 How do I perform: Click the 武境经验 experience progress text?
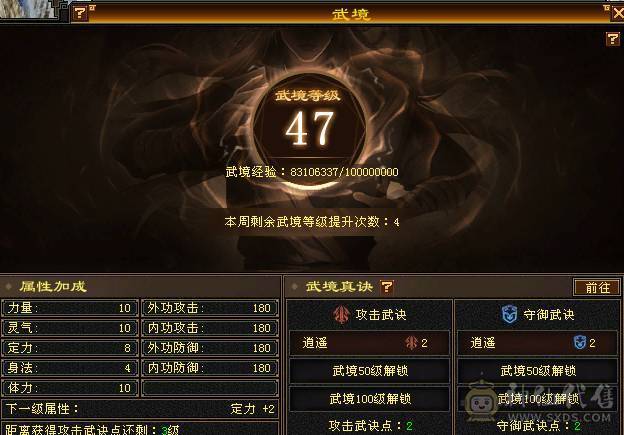(x=312, y=172)
